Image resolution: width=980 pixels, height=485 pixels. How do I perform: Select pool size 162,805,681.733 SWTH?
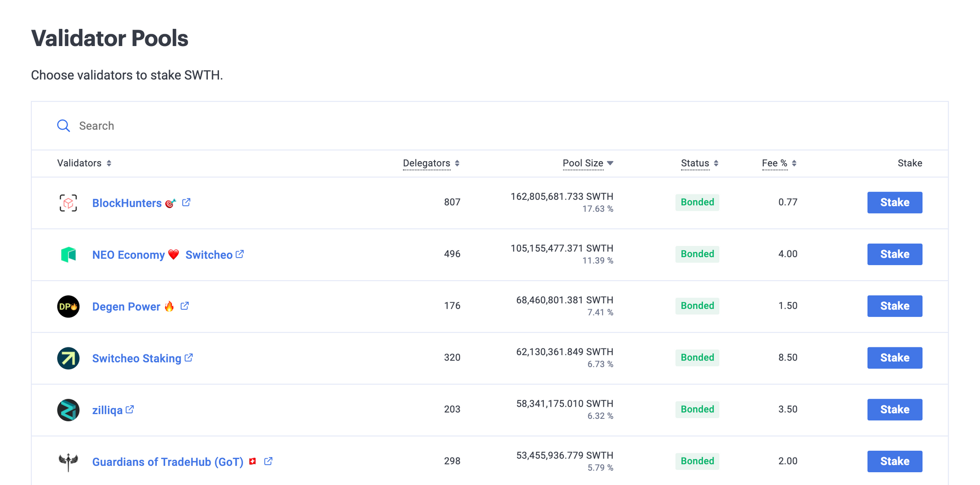click(562, 196)
